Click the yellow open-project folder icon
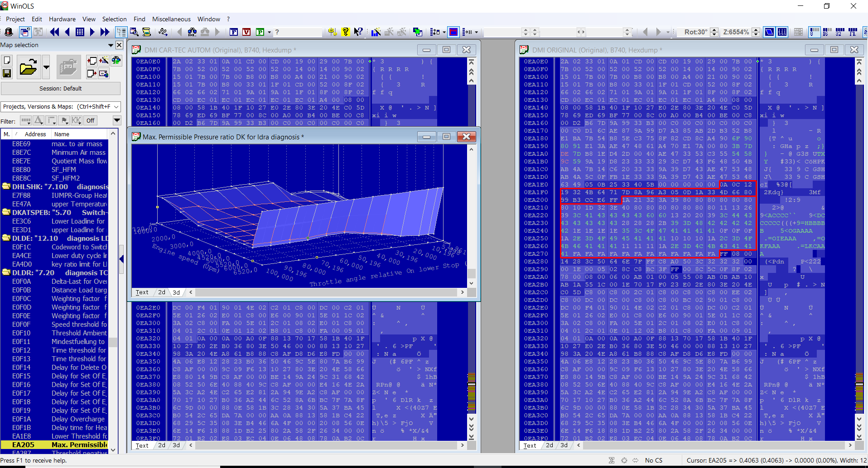This screenshot has width=868, height=468. pos(28,68)
